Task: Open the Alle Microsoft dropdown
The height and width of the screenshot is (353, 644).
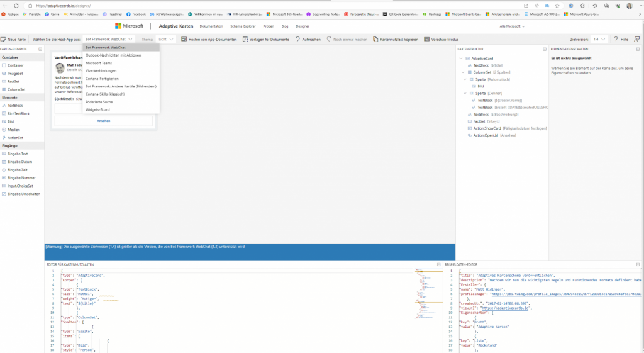Action: 512,26
